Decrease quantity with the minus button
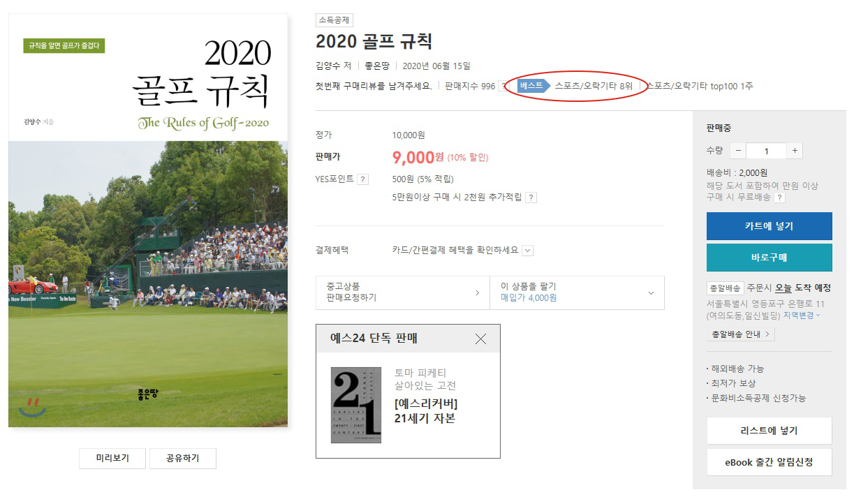The image size is (854, 504). (x=738, y=151)
